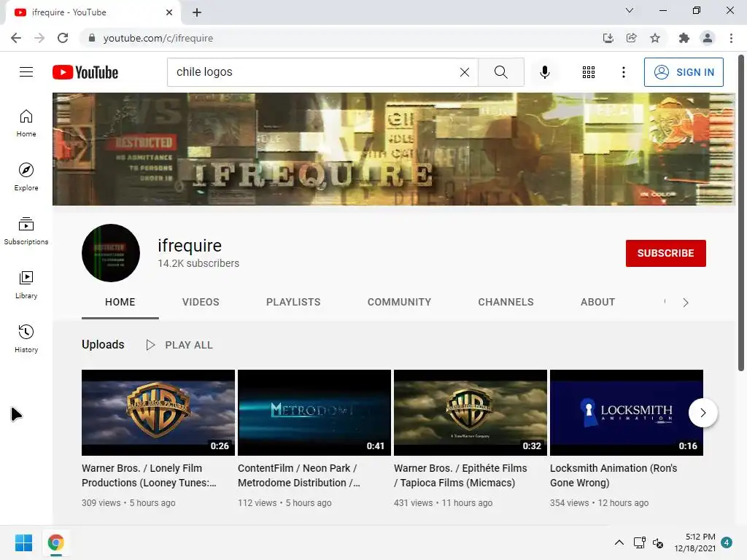The width and height of the screenshot is (747, 560).
Task: Select the ifrequire - YouTube browser tab
Action: [93, 12]
